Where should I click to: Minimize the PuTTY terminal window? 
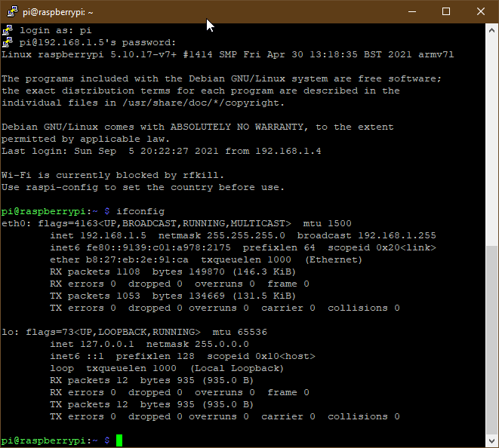412,12
